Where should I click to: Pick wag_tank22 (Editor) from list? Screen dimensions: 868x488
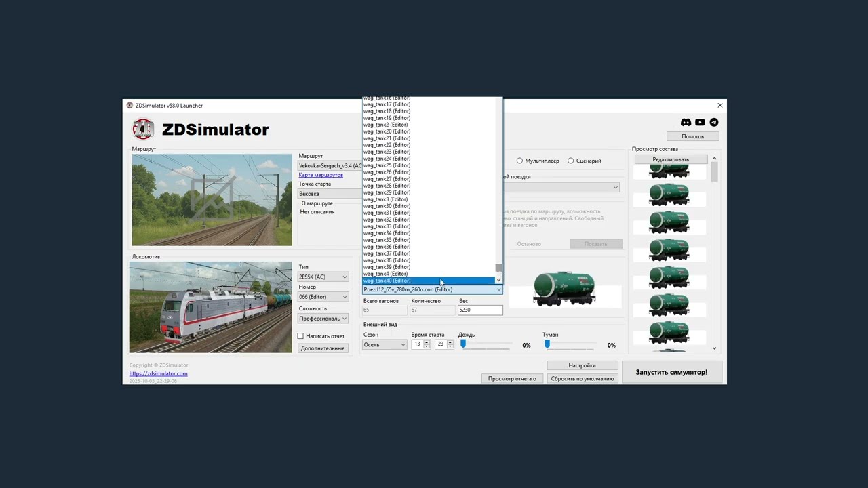point(429,145)
